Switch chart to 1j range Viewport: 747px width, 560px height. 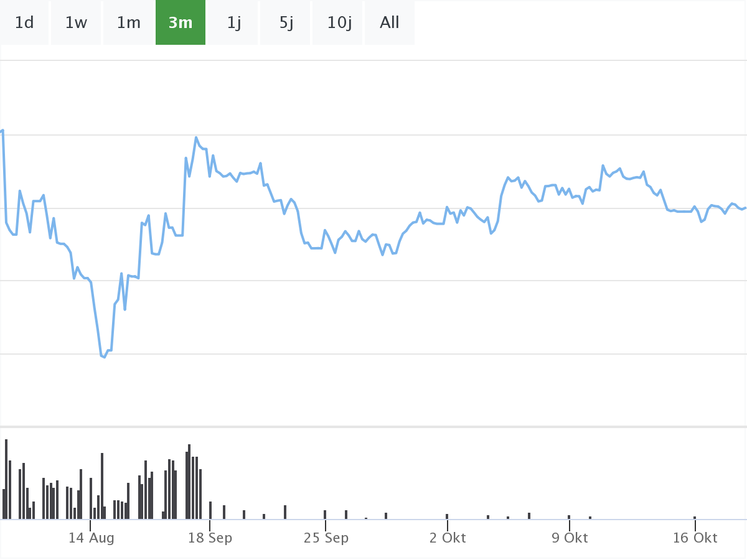tap(233, 23)
